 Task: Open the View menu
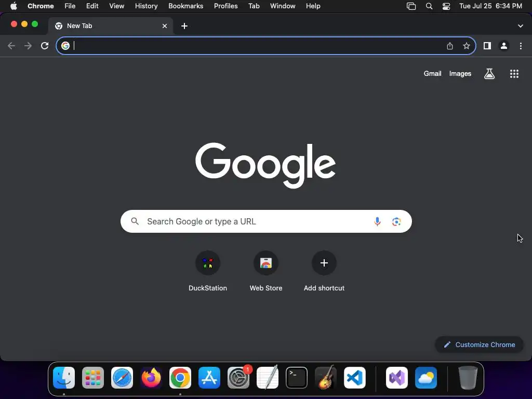(x=117, y=6)
